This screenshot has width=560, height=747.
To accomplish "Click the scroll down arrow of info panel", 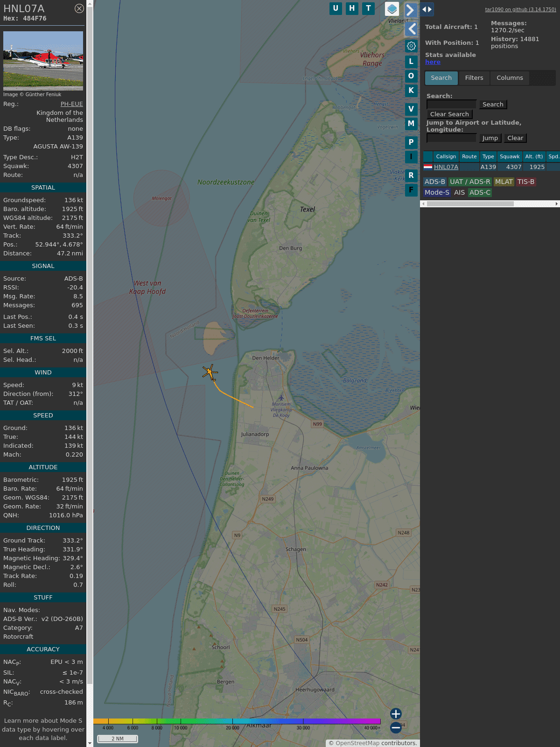I will [x=90, y=743].
